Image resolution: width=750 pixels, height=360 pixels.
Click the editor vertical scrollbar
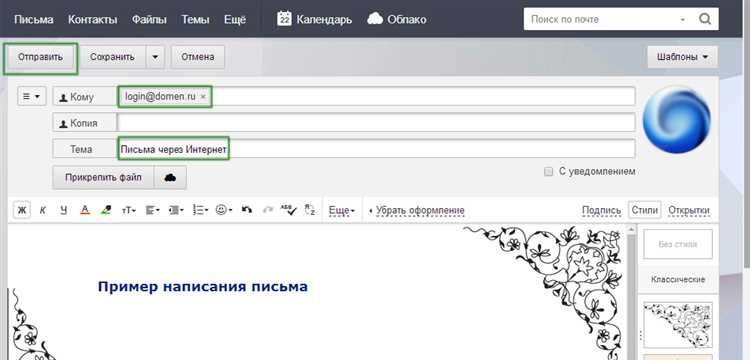[631, 292]
